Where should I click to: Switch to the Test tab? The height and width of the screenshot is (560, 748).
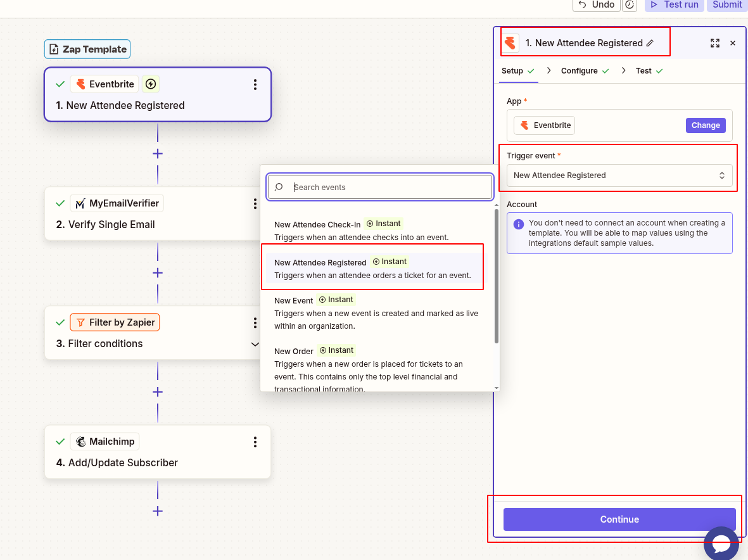click(644, 70)
